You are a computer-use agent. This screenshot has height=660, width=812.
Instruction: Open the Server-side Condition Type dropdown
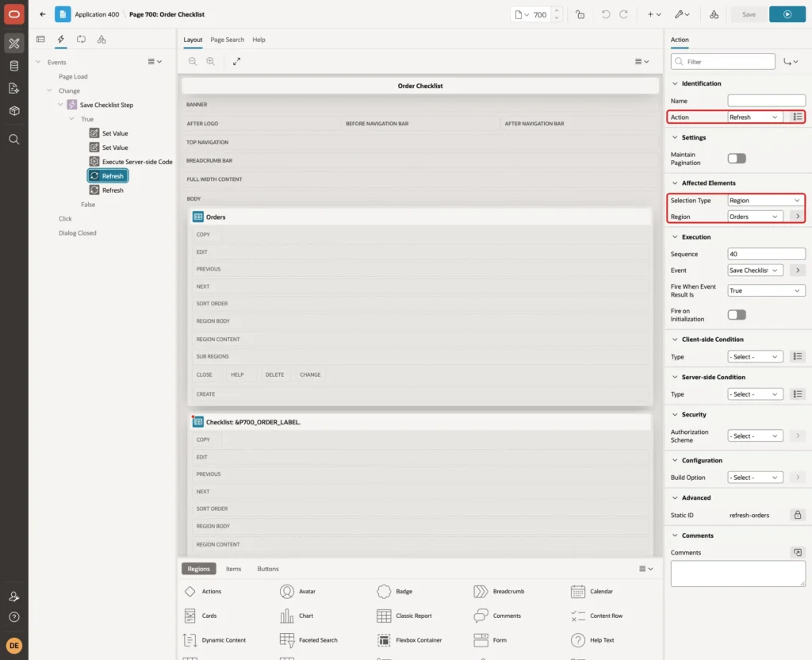coord(755,394)
